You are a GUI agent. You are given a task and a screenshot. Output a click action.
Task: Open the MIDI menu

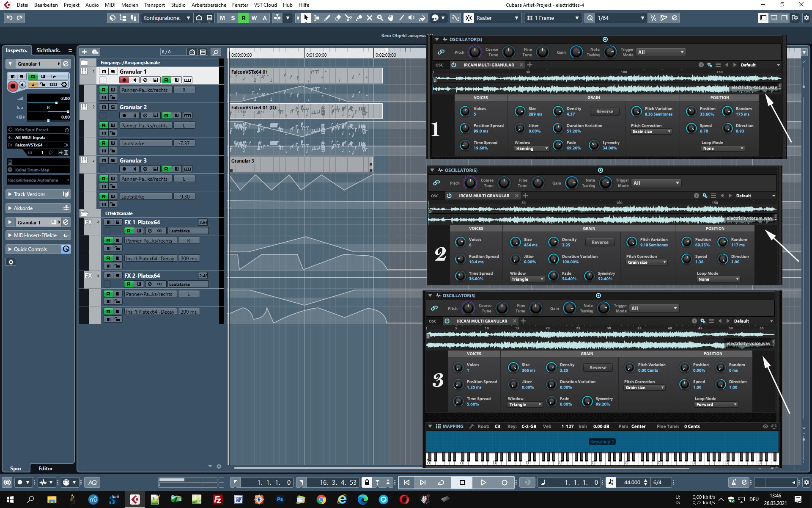(x=110, y=5)
